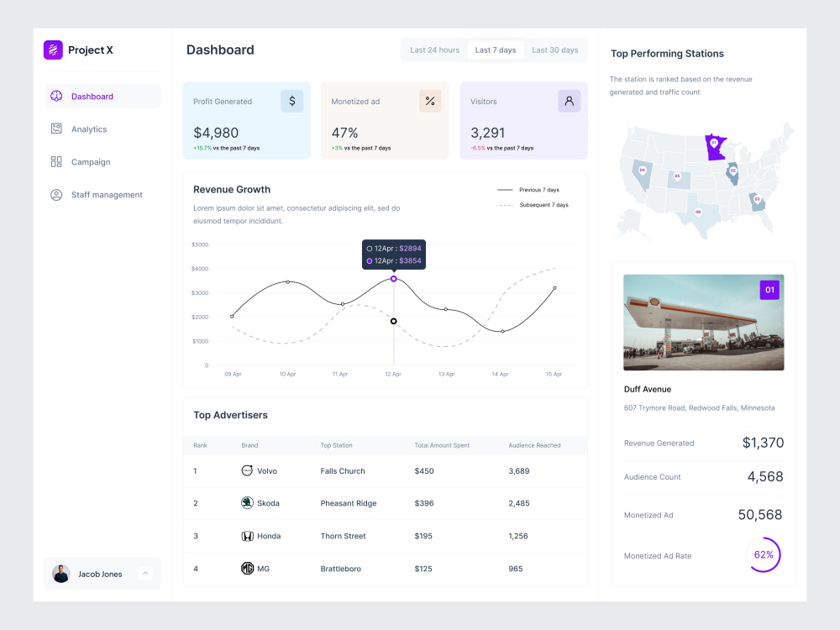Viewport: 840px width, 630px height.
Task: Click map pin 02 on Illinois
Action: (732, 171)
